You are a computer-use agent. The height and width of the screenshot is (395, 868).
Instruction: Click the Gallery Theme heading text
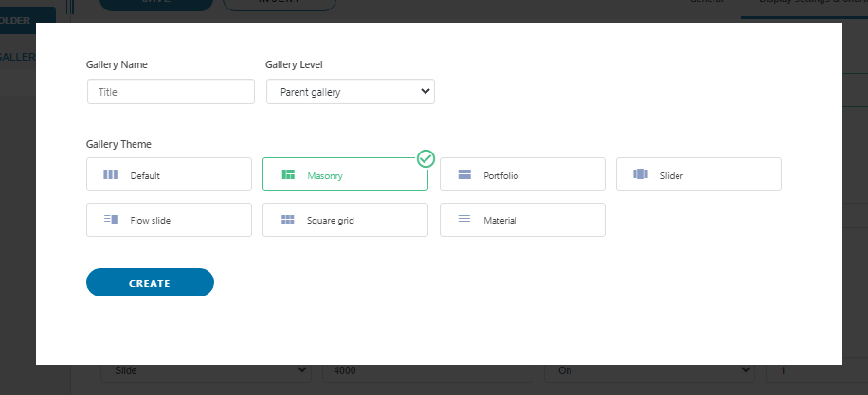[118, 144]
